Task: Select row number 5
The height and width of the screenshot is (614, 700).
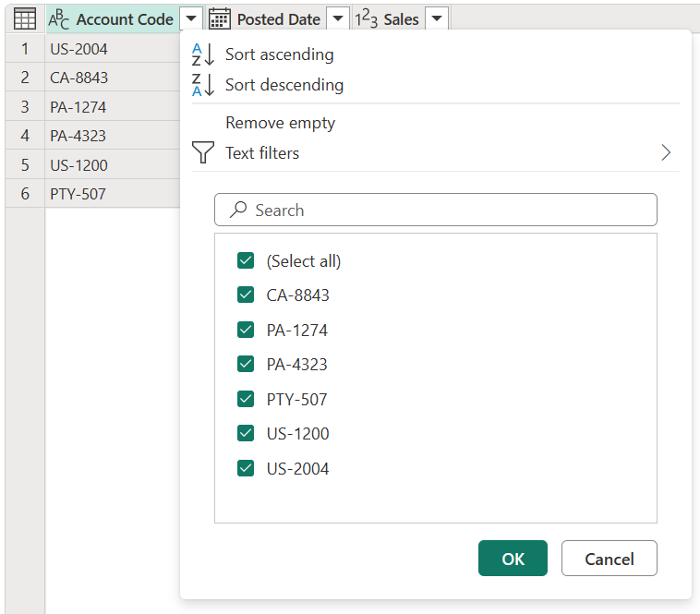Action: 25,164
